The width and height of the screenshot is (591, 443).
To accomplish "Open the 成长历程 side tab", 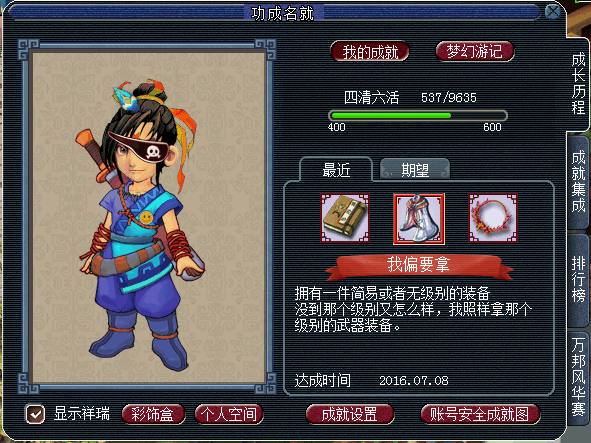I will [x=578, y=84].
